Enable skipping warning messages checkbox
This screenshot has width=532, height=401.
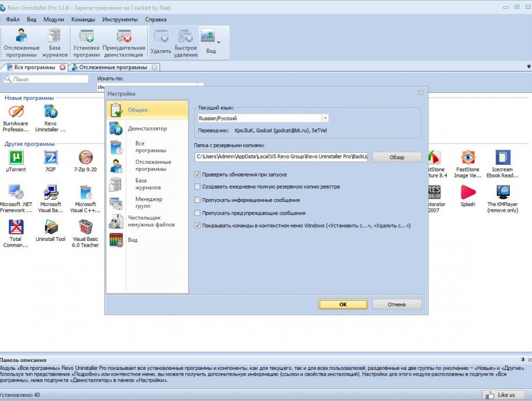click(x=197, y=213)
